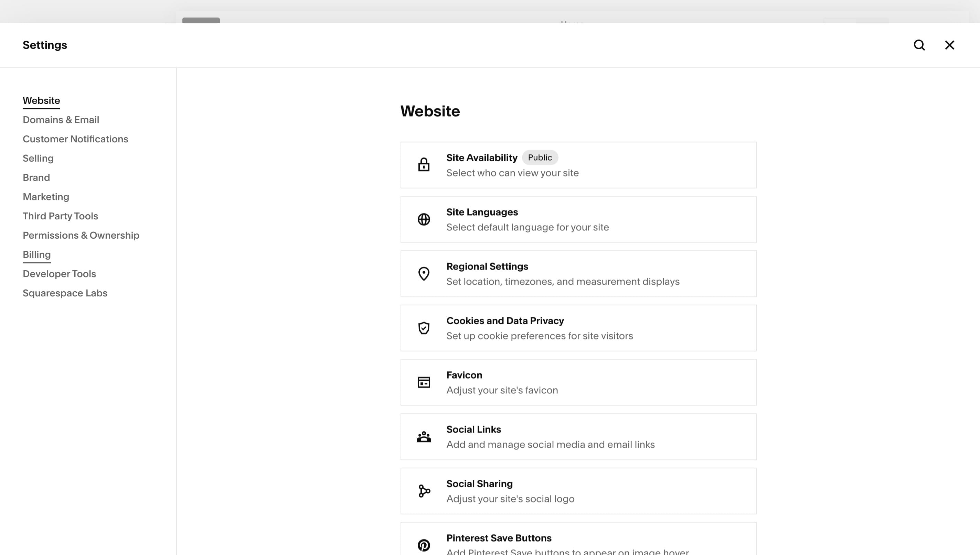Click 'Select who can view your site' text

(x=512, y=173)
